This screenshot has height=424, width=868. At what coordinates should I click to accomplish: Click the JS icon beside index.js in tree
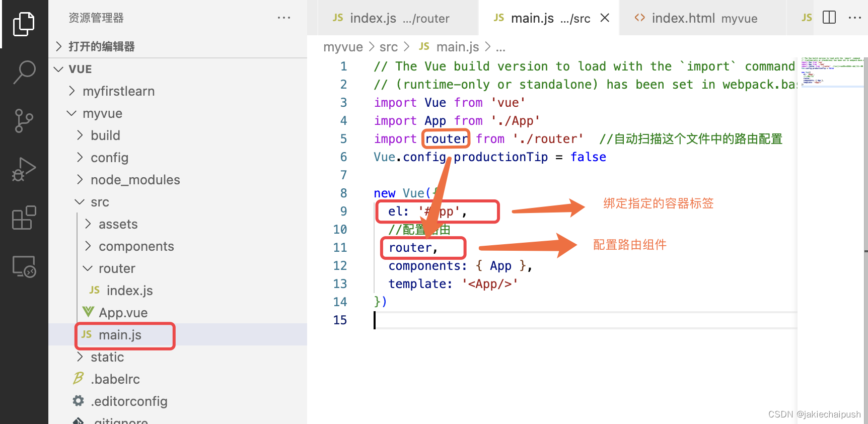tap(95, 290)
